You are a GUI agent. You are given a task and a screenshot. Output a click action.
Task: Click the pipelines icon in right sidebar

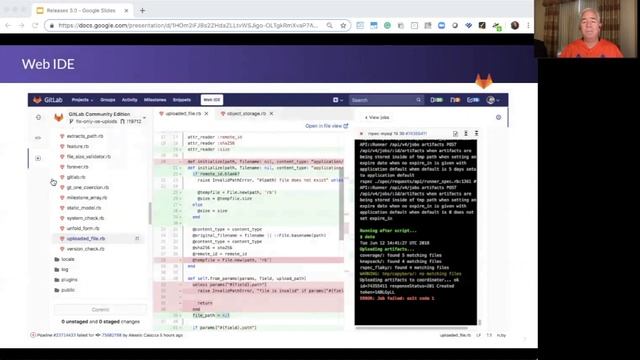click(498, 118)
